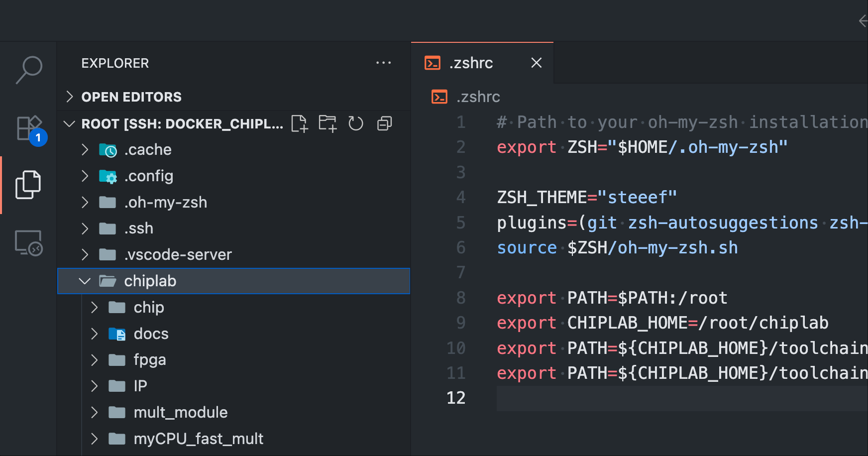Viewport: 868px width, 456px height.
Task: Click the go-back arrow at top right
Action: 864,21
